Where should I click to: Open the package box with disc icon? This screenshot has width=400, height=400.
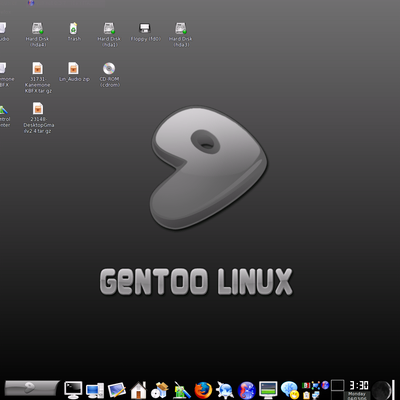[160, 390]
